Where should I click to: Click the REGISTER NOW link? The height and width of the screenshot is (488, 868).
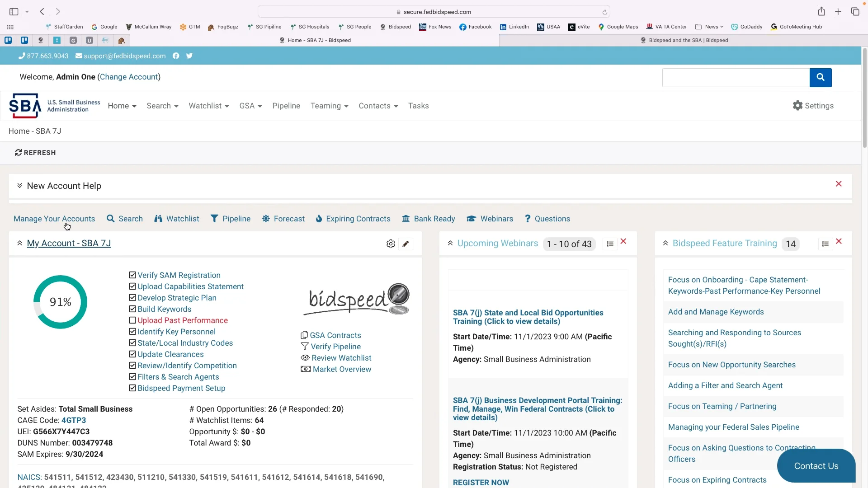[481, 482]
